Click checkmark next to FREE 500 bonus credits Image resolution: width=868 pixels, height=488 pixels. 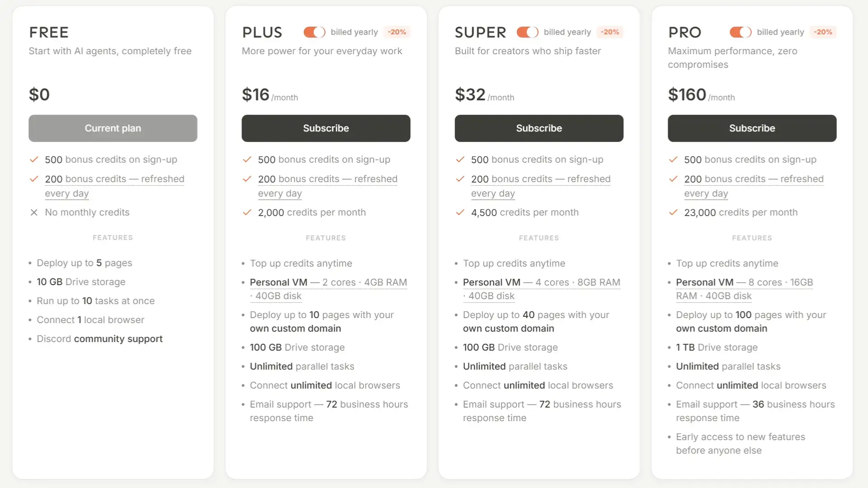point(34,160)
